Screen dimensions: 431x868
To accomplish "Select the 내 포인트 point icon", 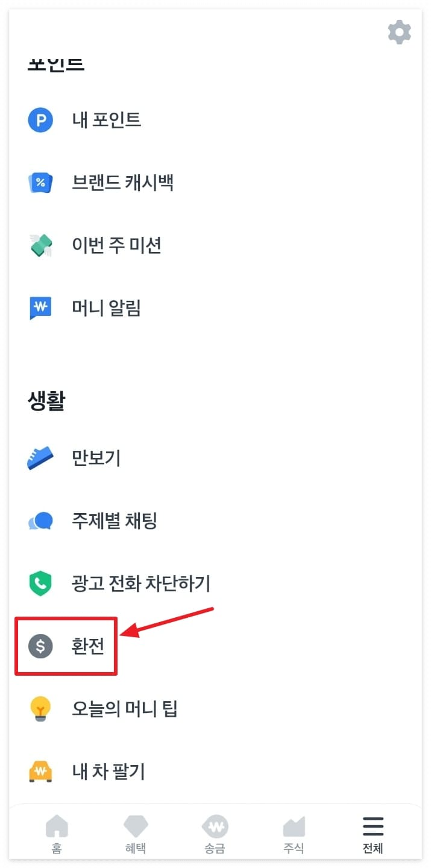I will point(40,120).
